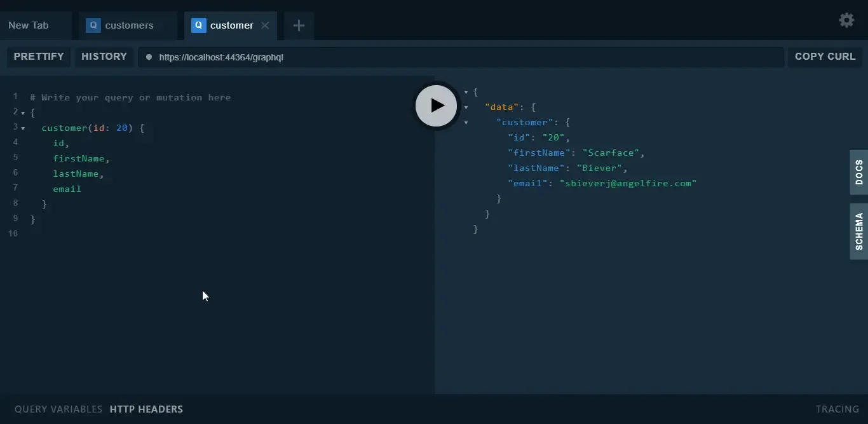Open the settings gear icon
The image size is (868, 424).
847,20
